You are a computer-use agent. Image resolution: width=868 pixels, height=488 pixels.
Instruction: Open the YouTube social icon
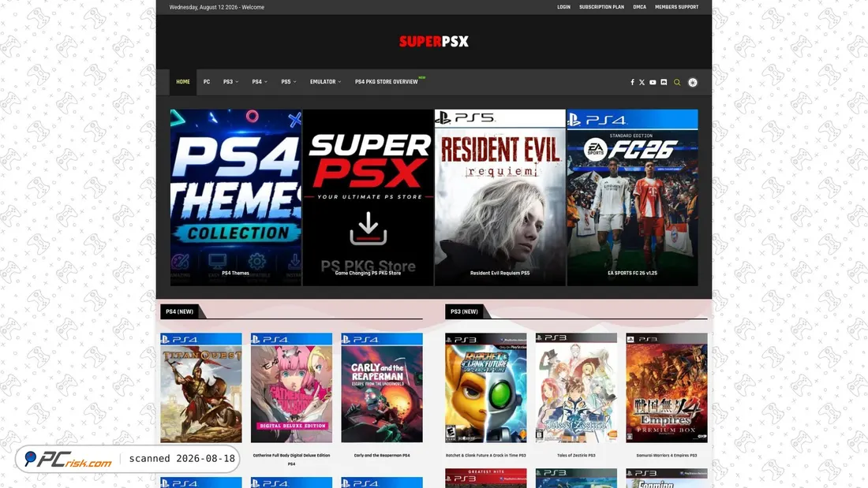[x=653, y=83]
